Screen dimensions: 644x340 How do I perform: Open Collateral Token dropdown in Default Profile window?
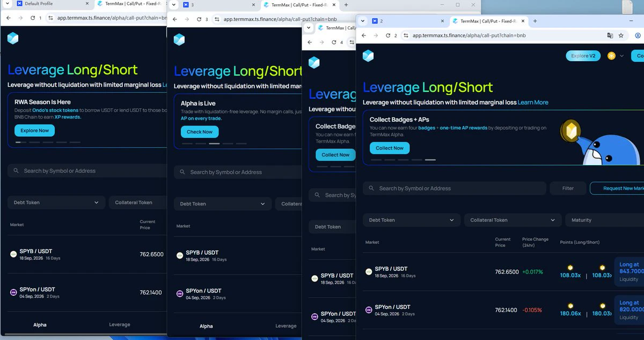pos(138,202)
